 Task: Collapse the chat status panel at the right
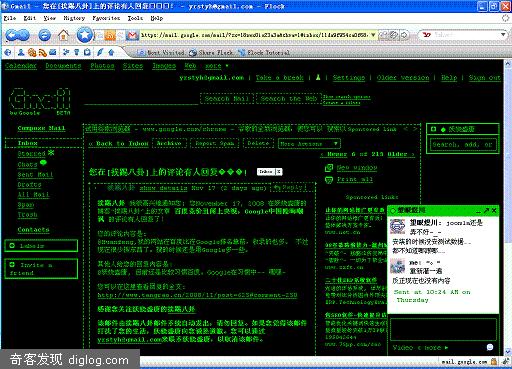coord(434,129)
